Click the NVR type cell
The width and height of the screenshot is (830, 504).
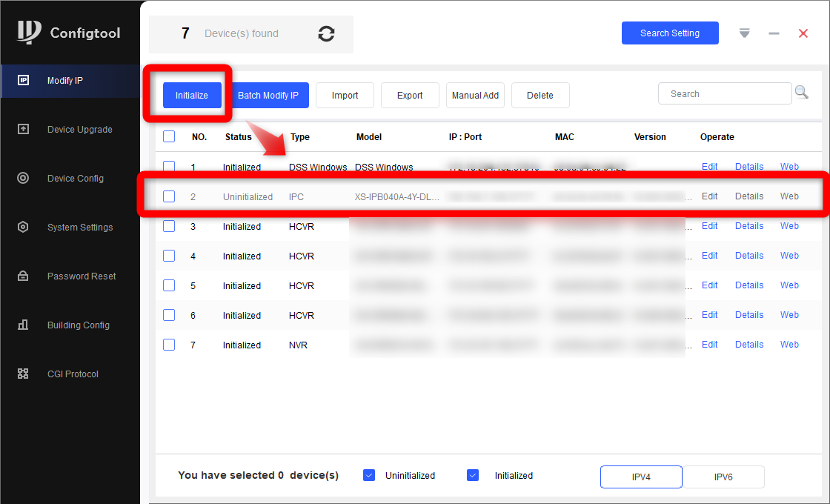coord(298,345)
